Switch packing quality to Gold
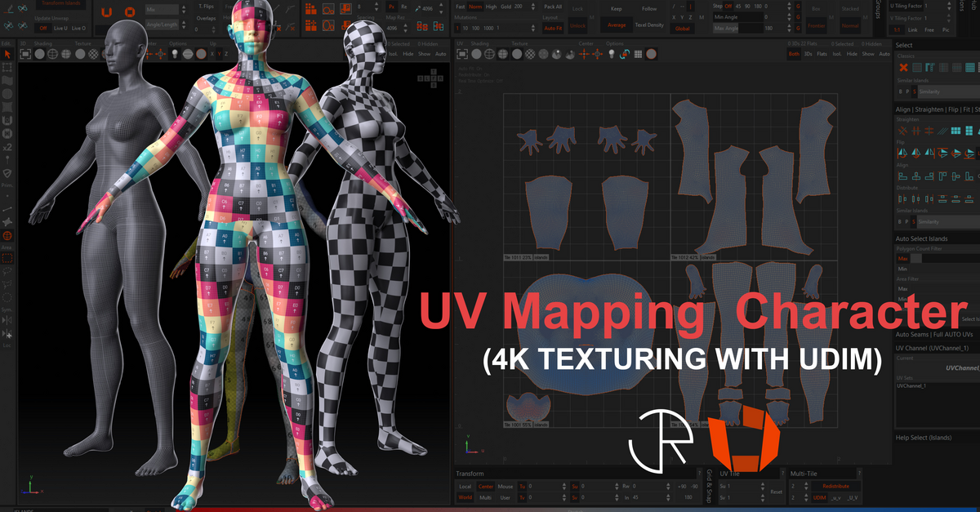 pyautogui.click(x=506, y=7)
